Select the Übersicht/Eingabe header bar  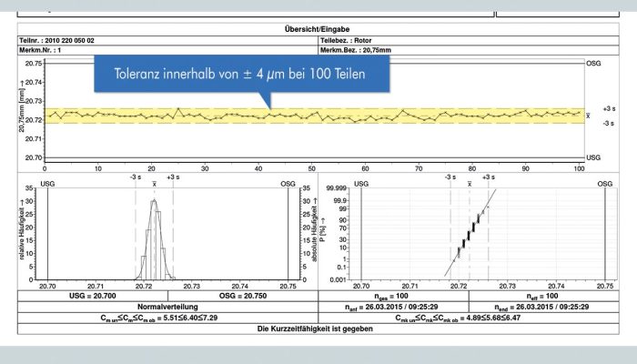pyautogui.click(x=318, y=29)
